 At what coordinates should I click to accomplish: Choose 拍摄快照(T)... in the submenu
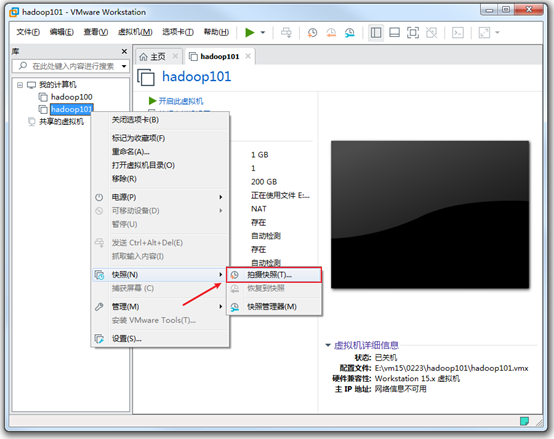tap(274, 275)
